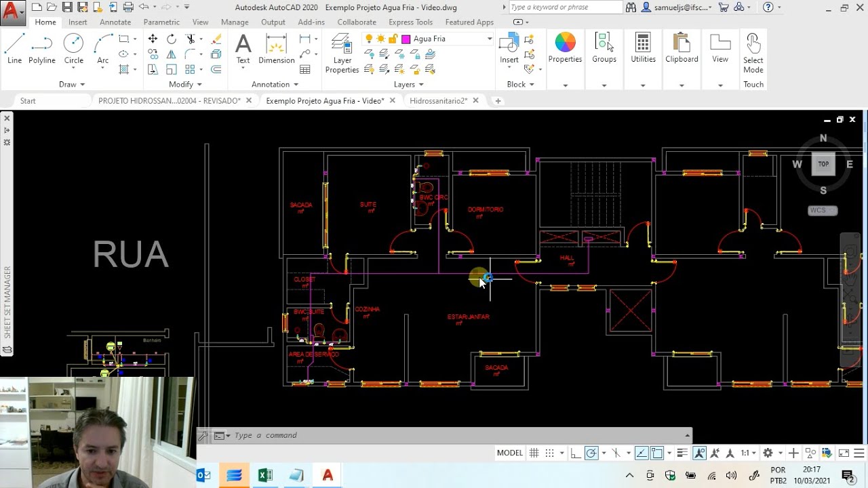Open the Clipboard panel
Screen dimensions: 868x488
click(682, 48)
